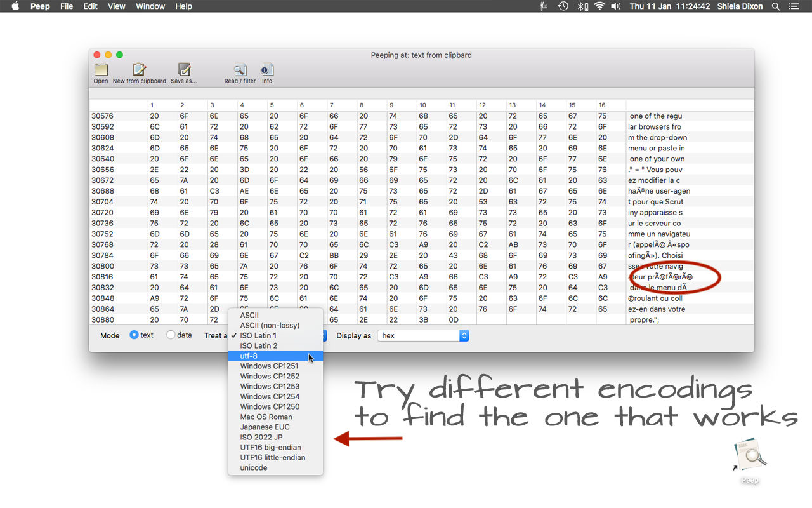Open the Peep application menu

40,6
